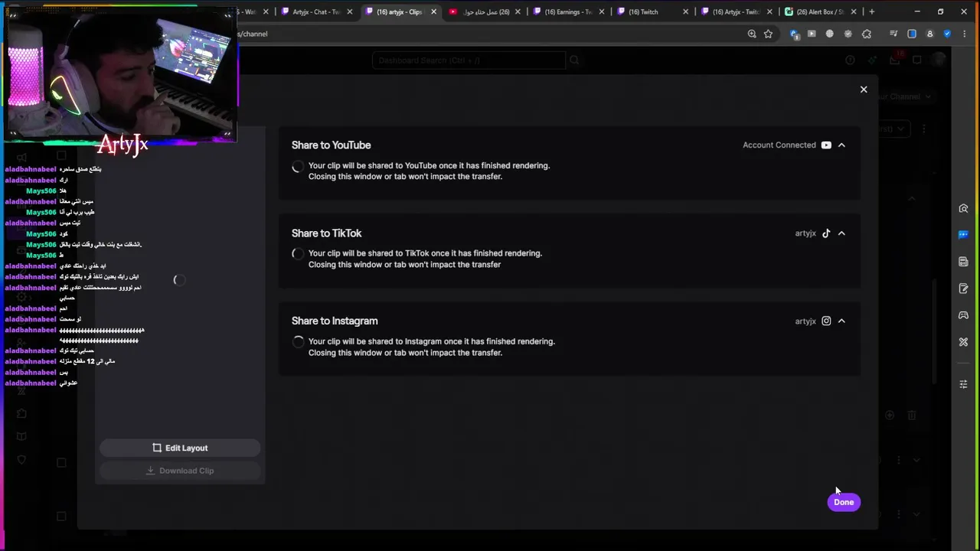980x551 pixels.
Task: Collapse the Share to Instagram section
Action: coord(841,321)
